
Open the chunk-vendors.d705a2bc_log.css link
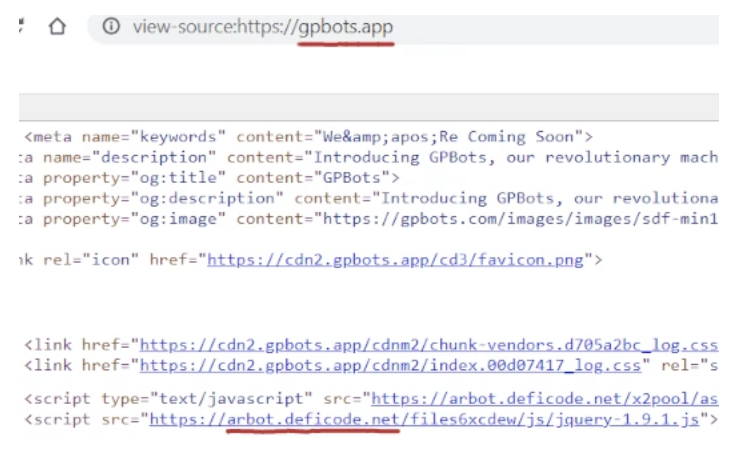(x=429, y=345)
